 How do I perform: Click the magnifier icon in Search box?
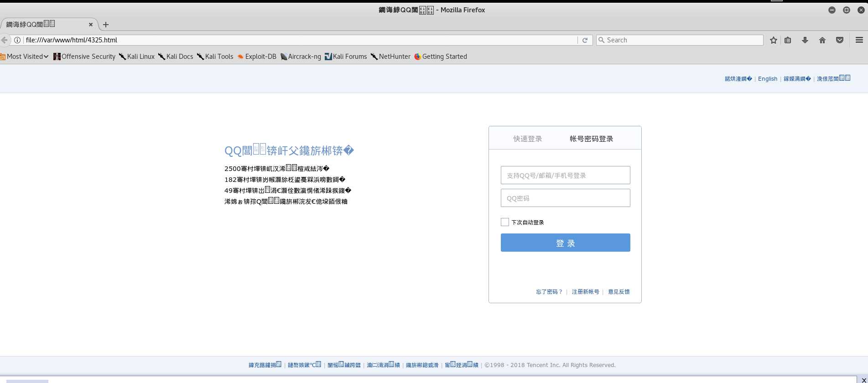(601, 40)
